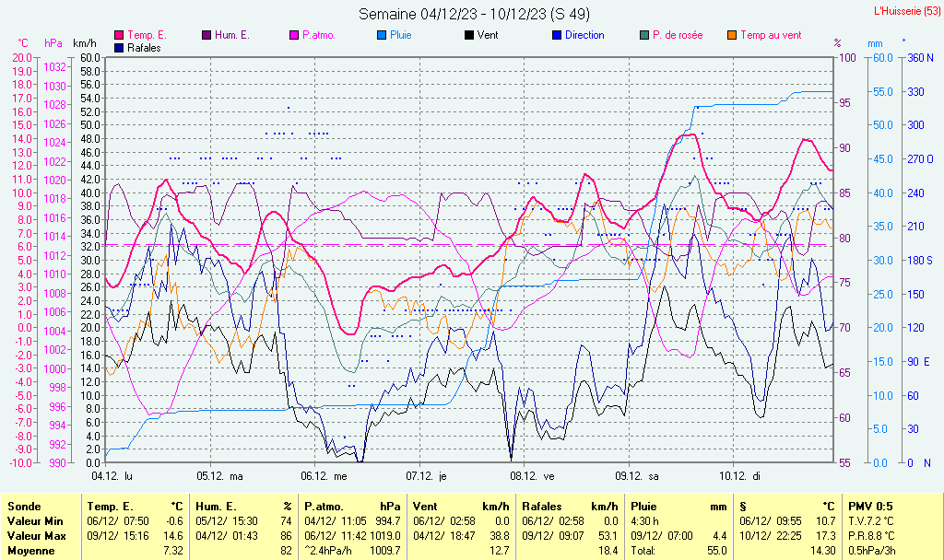Click the Sonde header in summary table
This screenshot has height=560, width=944.
24,507
